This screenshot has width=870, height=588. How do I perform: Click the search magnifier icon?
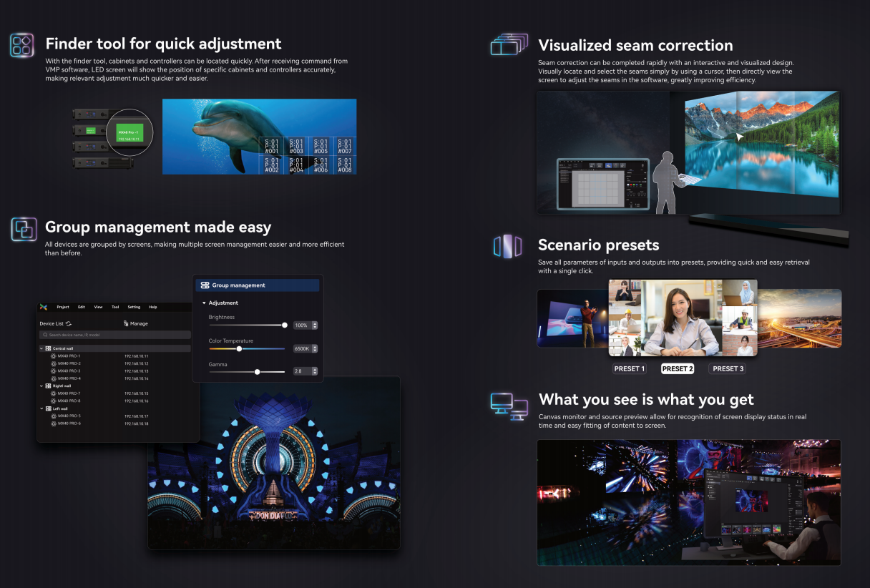pyautogui.click(x=44, y=335)
